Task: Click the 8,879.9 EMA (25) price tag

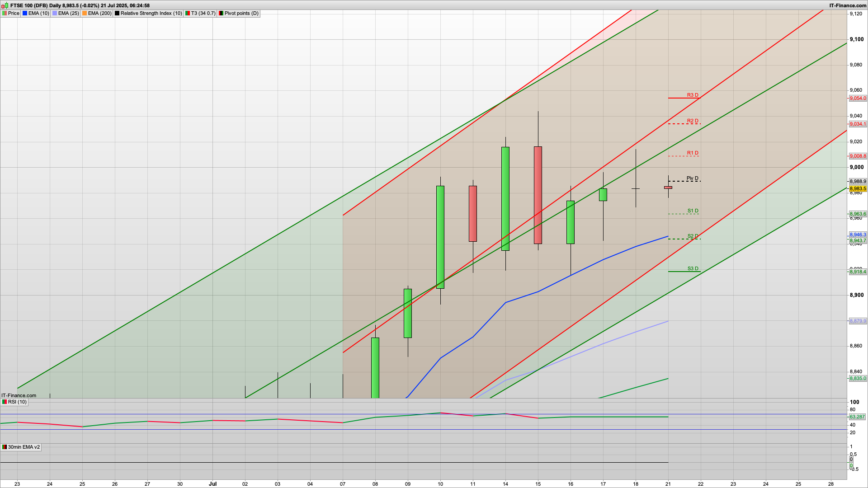Action: [x=858, y=321]
